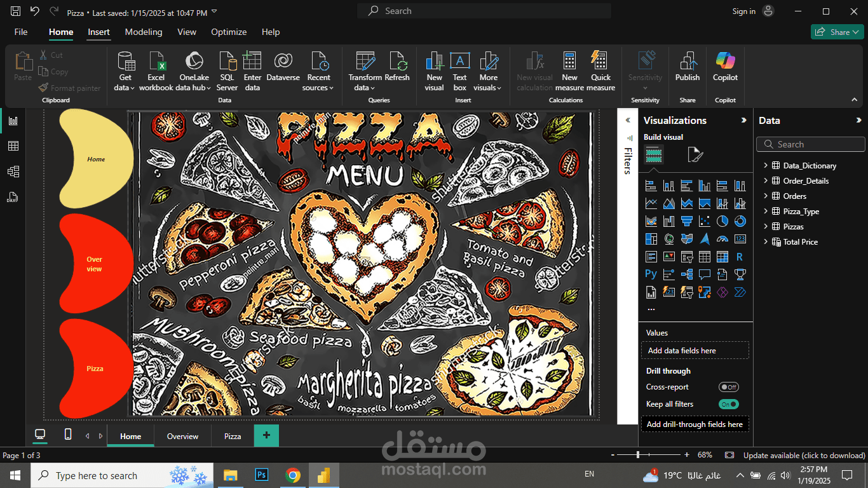Click the Refresh icon in the ribbon

[397, 67]
